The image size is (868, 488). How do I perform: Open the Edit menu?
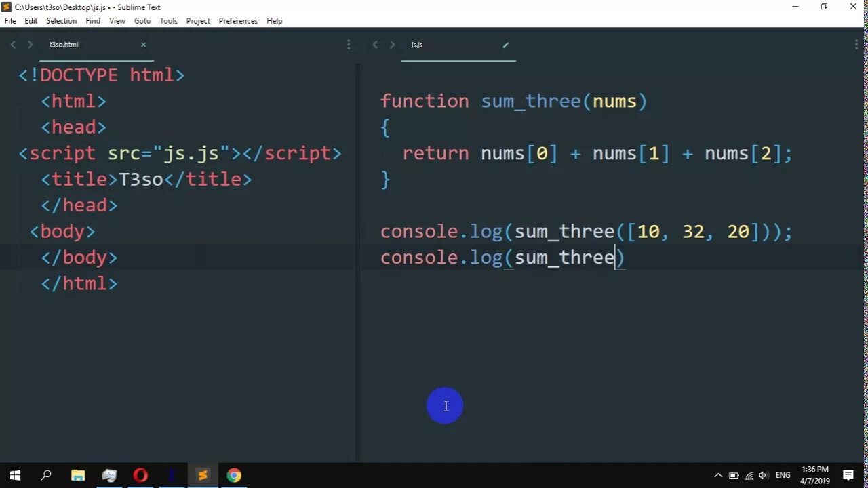[31, 21]
